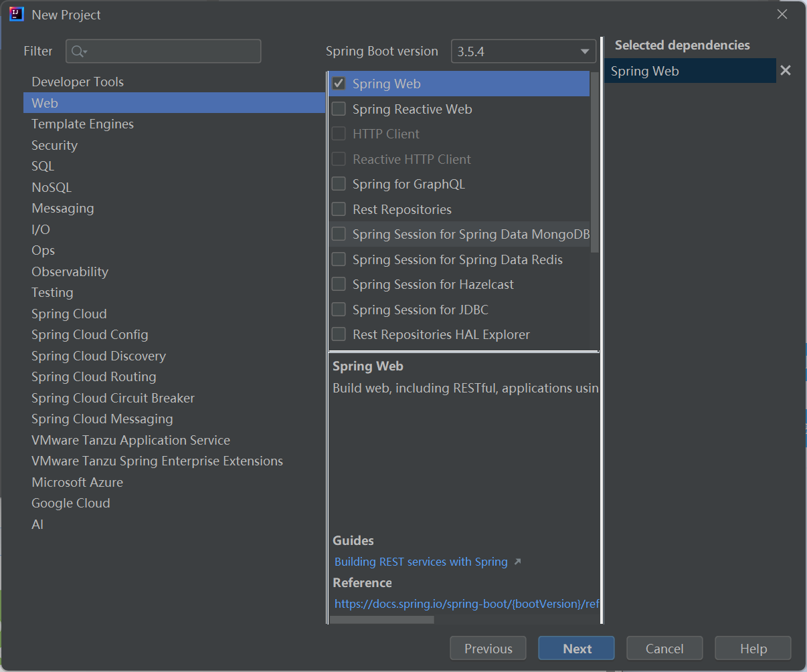This screenshot has height=672, width=807.
Task: Enable the Spring Reactive Web checkbox
Action: pyautogui.click(x=339, y=109)
